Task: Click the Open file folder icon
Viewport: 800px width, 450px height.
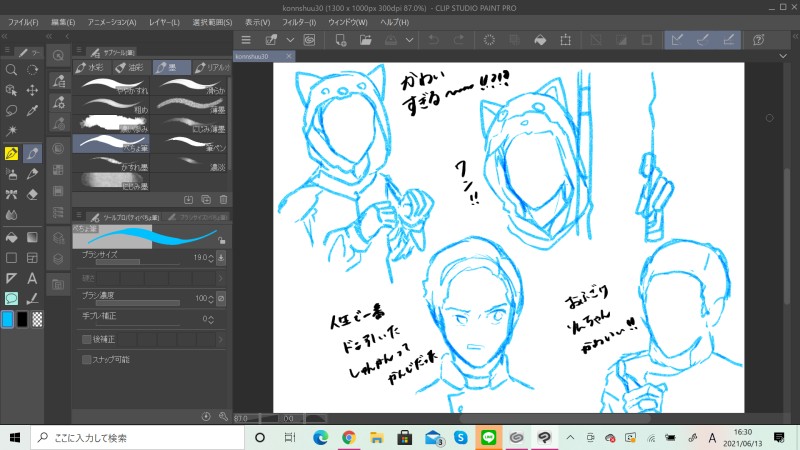Action: pos(365,40)
